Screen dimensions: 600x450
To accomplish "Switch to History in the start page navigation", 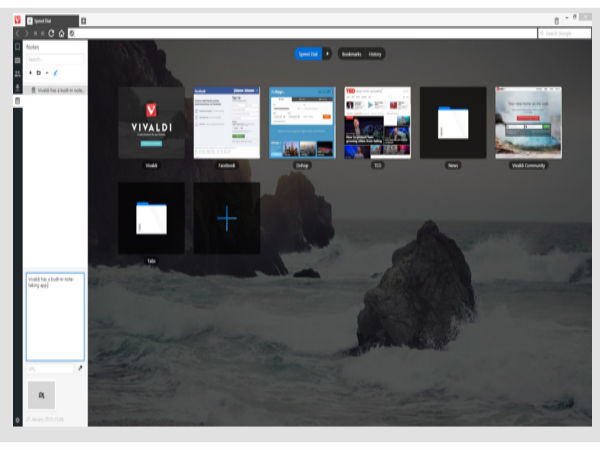I will pos(374,53).
